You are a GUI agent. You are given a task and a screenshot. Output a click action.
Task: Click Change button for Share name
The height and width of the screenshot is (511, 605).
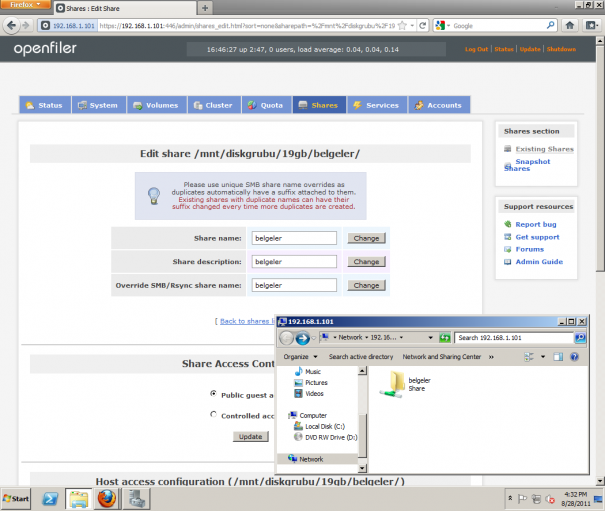point(366,238)
